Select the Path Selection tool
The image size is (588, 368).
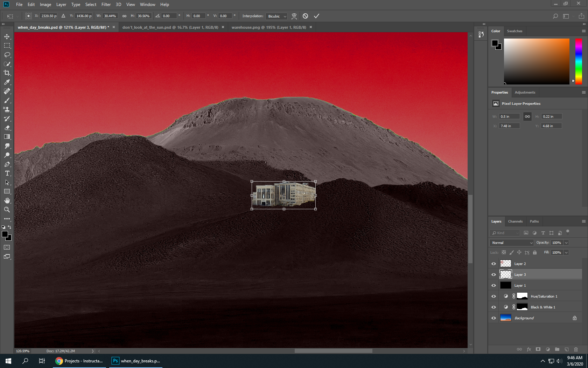[x=7, y=183]
